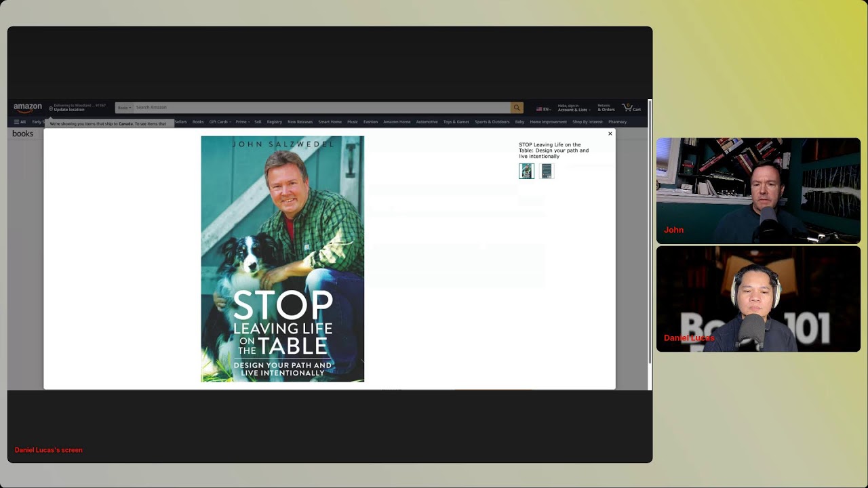Screen dimensions: 868x488
Task: Click the 'books' page heading text
Action: coord(22,134)
